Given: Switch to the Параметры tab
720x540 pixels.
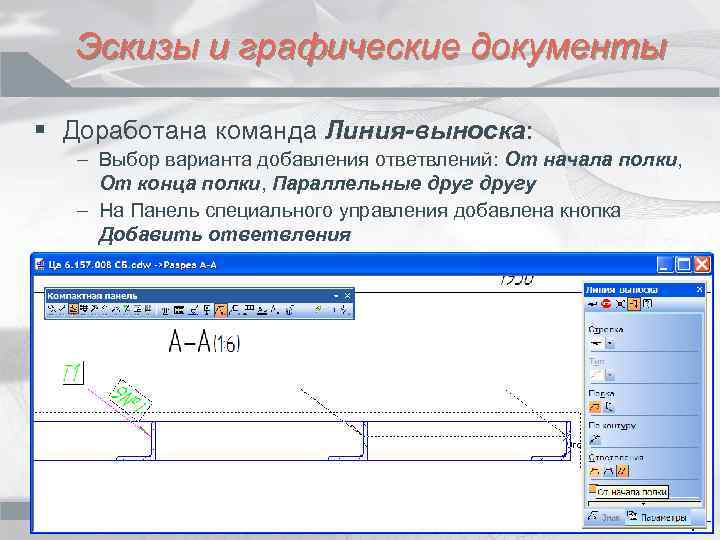Looking at the screenshot, I should [x=658, y=517].
